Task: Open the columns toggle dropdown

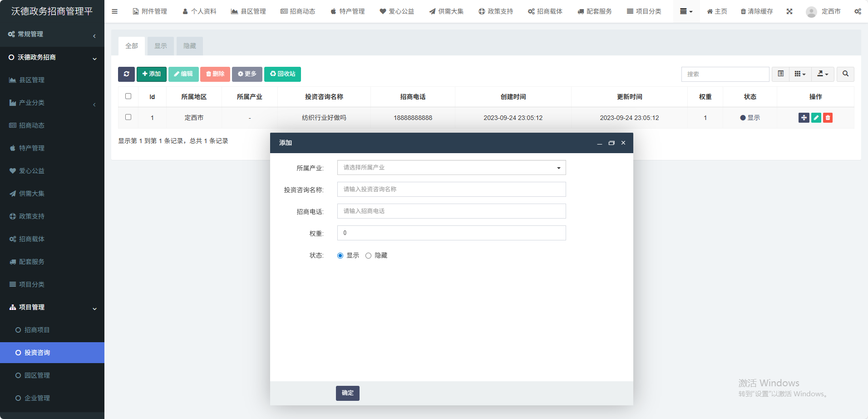Action: point(800,74)
